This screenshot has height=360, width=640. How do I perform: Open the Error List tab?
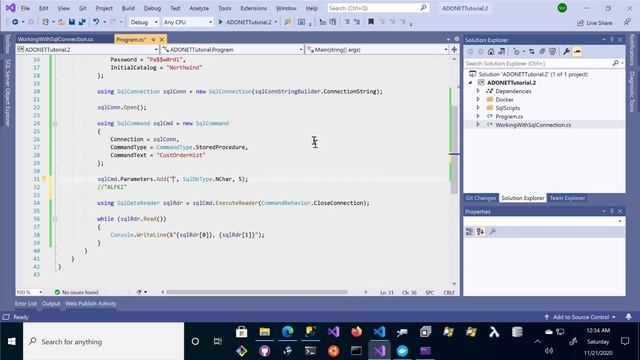26,304
